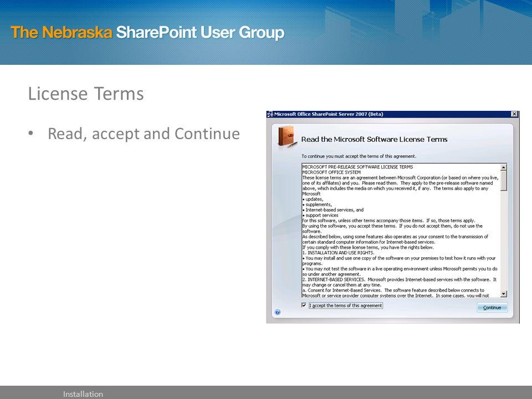The width and height of the screenshot is (532, 399).
Task: Click the license text scroll down arrow
Action: click(504, 294)
